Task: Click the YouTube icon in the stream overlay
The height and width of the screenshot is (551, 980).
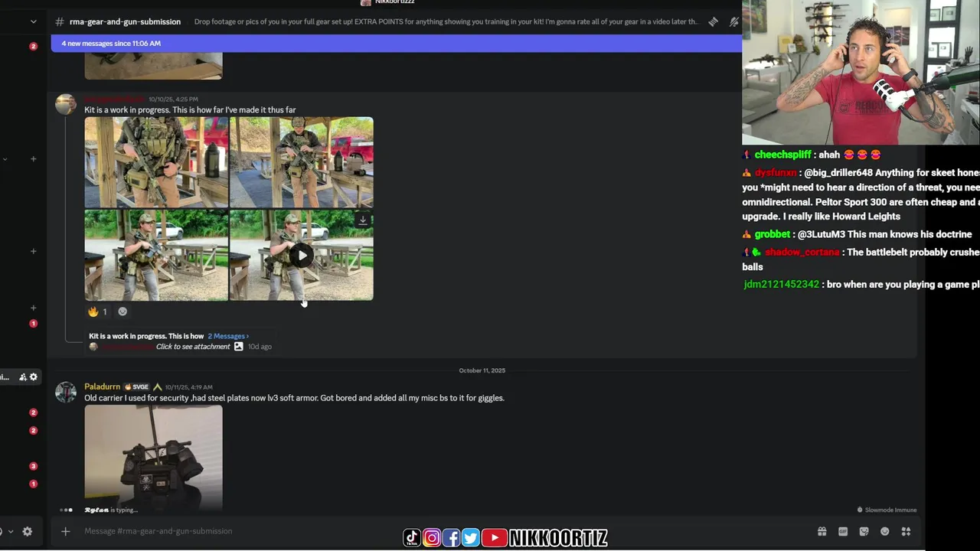Action: coord(495,538)
